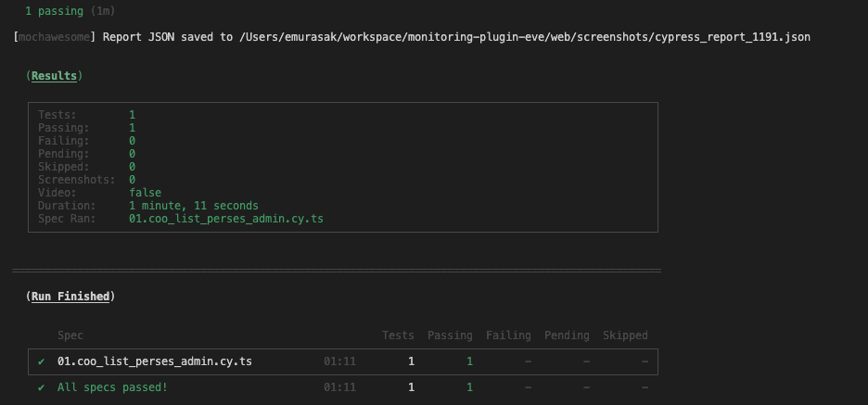This screenshot has width=868, height=405.
Task: Click the Duration 1 minute, 11 seconds value
Action: 193,206
